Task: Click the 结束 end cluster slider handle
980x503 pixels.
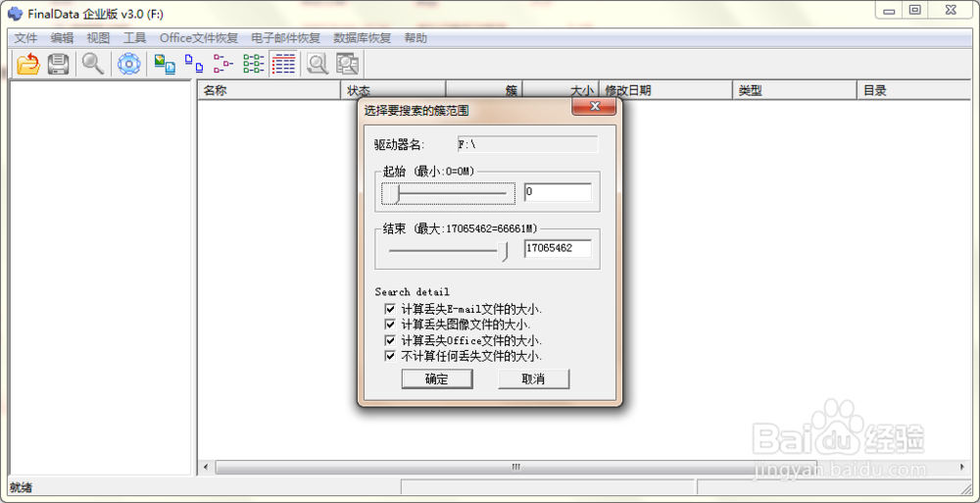Action: point(503,250)
